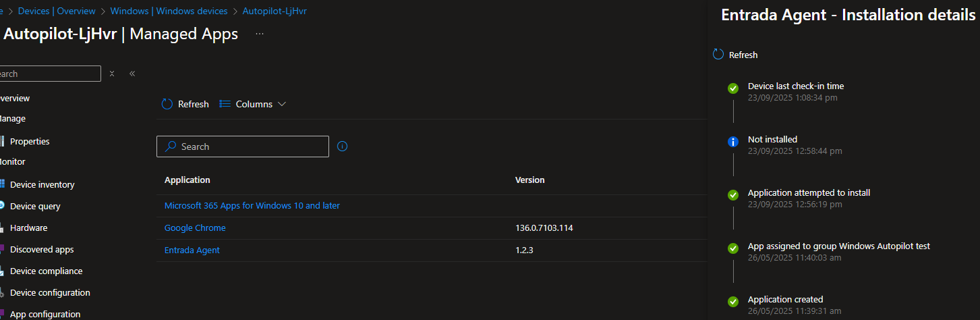Click the Columns list icon

(x=225, y=104)
